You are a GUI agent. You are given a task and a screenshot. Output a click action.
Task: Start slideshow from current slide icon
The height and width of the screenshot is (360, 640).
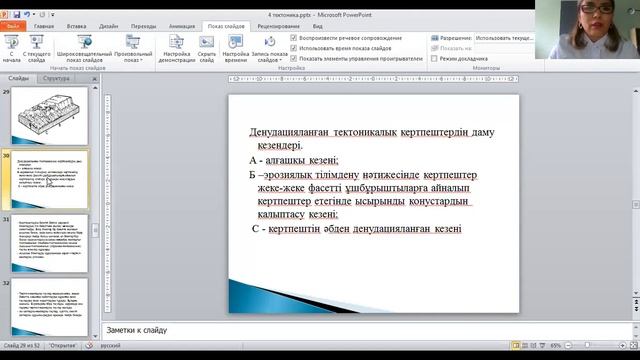pyautogui.click(x=36, y=42)
